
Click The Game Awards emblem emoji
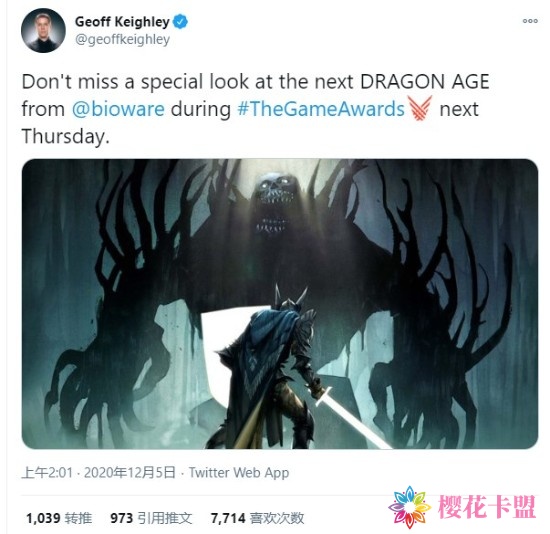click(420, 108)
